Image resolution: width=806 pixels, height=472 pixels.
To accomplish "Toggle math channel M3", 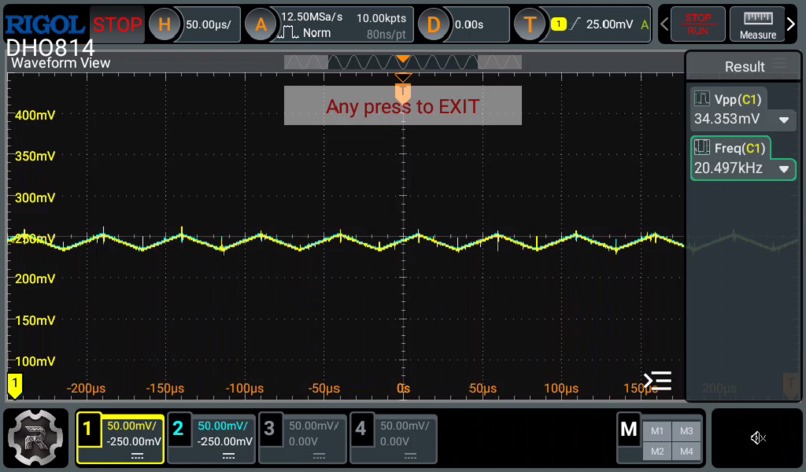I will (686, 431).
